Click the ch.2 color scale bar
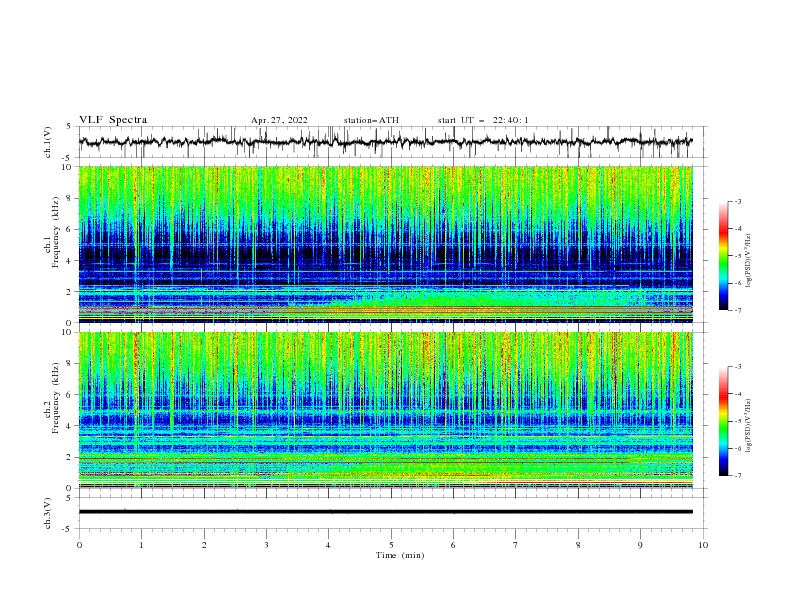The height and width of the screenshot is (612, 792). 723,421
